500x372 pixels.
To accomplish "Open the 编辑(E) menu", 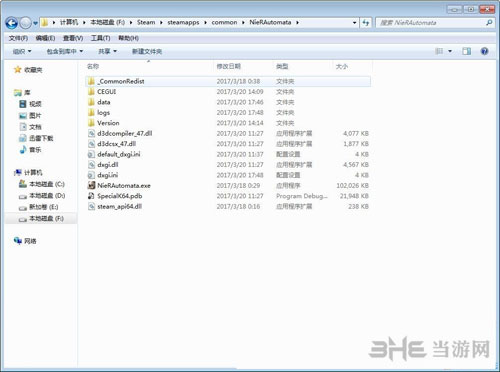I will pyautogui.click(x=45, y=38).
